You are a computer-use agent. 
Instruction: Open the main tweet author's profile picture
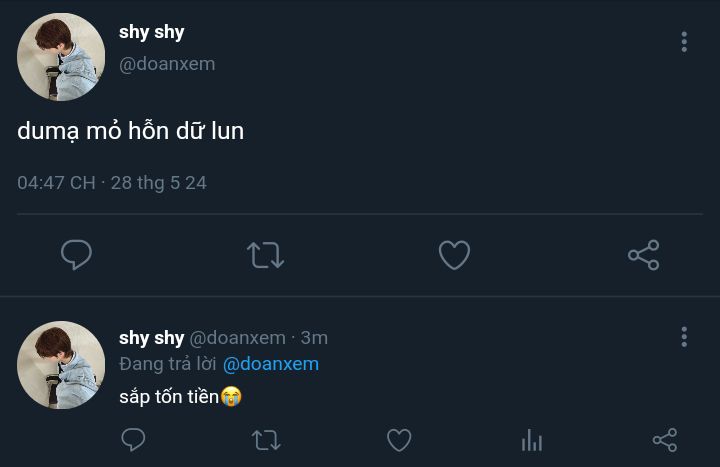(x=61, y=57)
